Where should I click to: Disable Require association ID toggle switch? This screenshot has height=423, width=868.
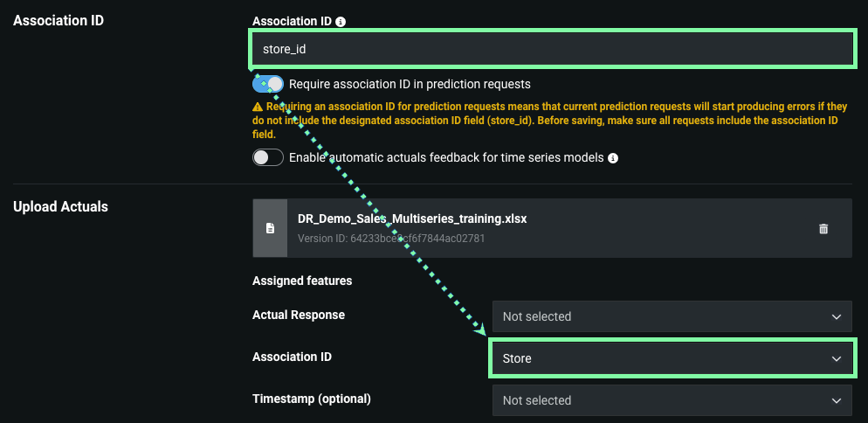click(268, 84)
